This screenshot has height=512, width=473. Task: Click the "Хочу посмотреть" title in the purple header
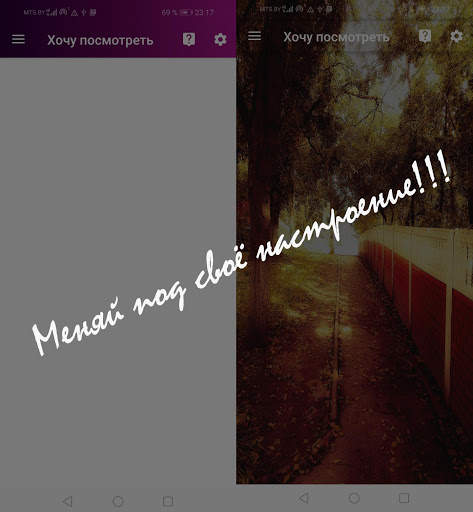(100, 40)
